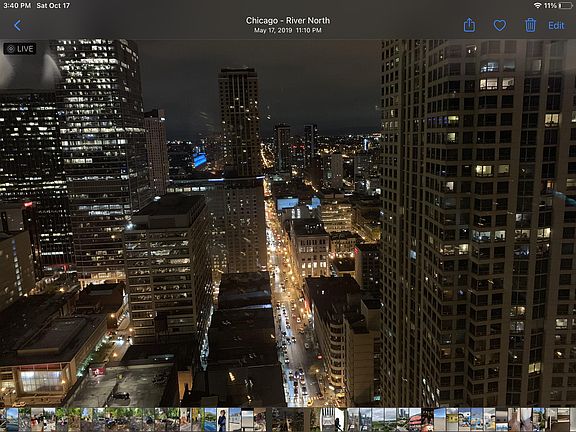Image resolution: width=576 pixels, height=432 pixels.
Task: Select the red-roofed building thumbnail
Action: (415, 420)
